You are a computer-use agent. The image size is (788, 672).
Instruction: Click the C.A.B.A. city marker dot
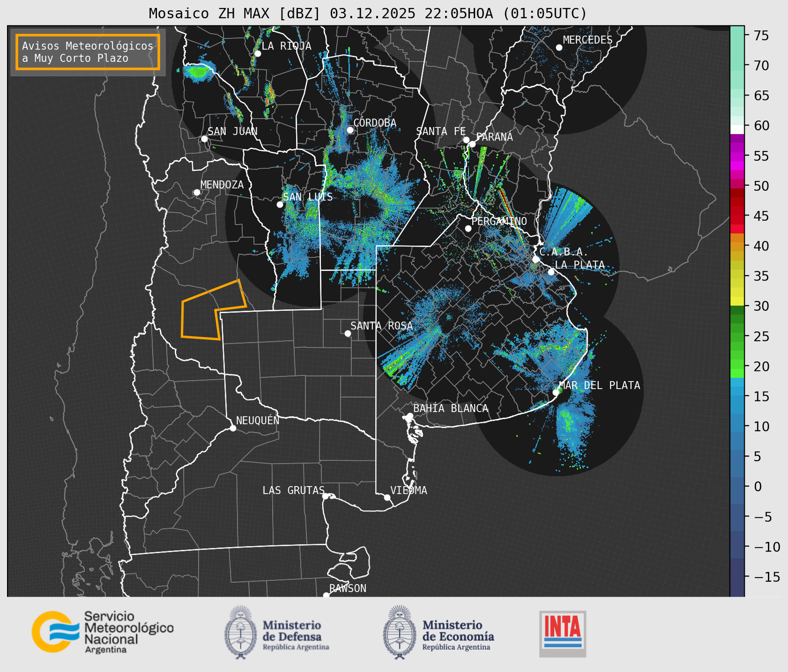point(536,259)
